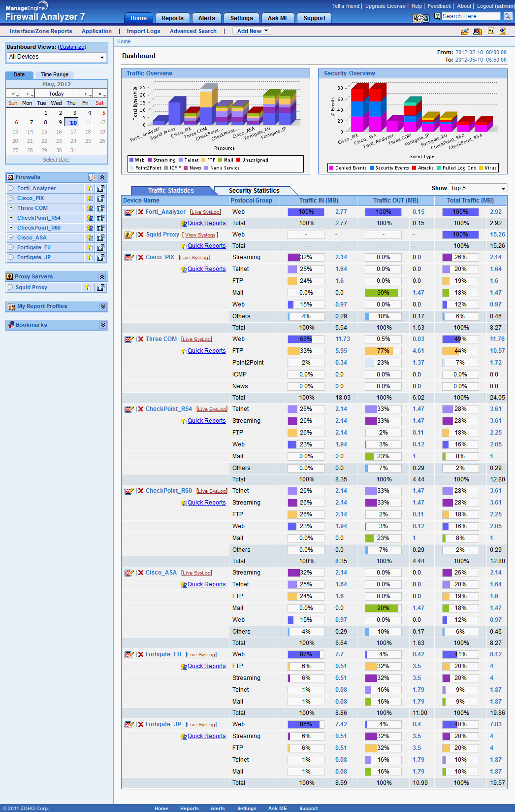Open the Show Top 5 dropdown

[x=478, y=188]
